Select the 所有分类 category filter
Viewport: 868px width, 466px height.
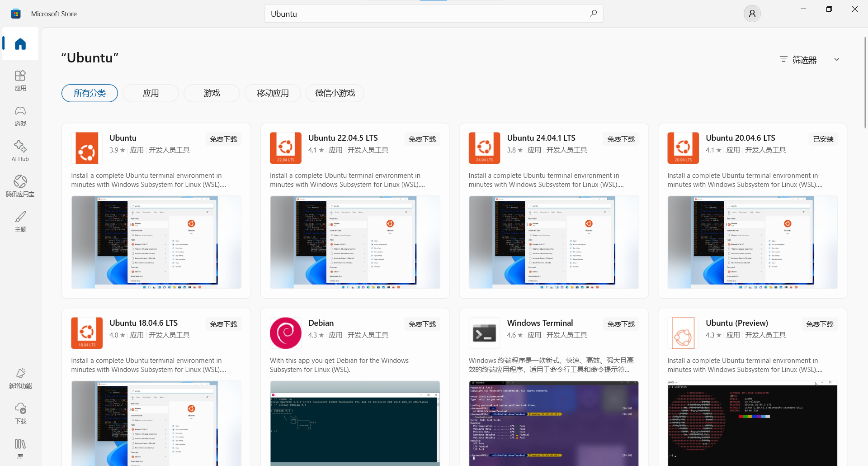pos(89,93)
